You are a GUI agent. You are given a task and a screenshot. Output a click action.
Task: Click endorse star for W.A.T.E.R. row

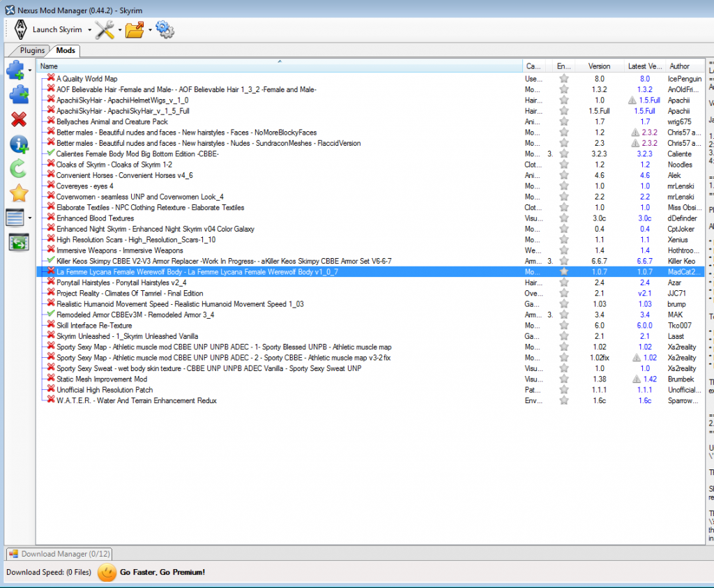[x=563, y=400]
